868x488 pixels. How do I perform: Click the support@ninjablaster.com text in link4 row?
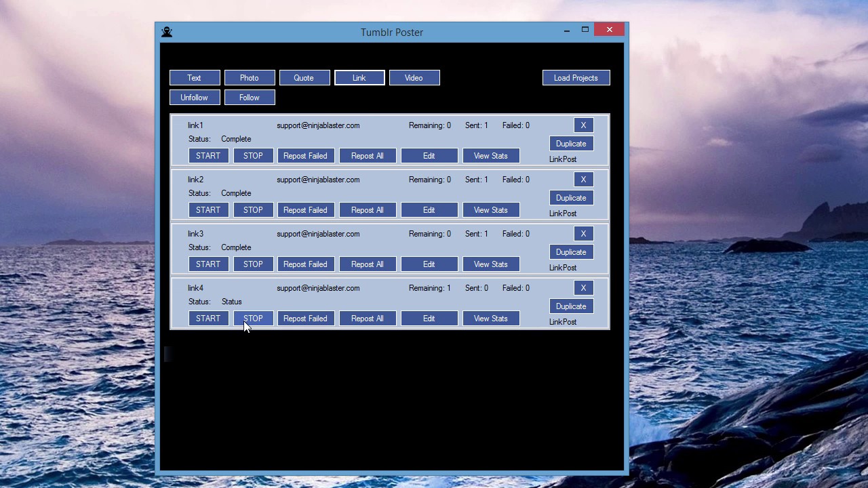tap(318, 288)
